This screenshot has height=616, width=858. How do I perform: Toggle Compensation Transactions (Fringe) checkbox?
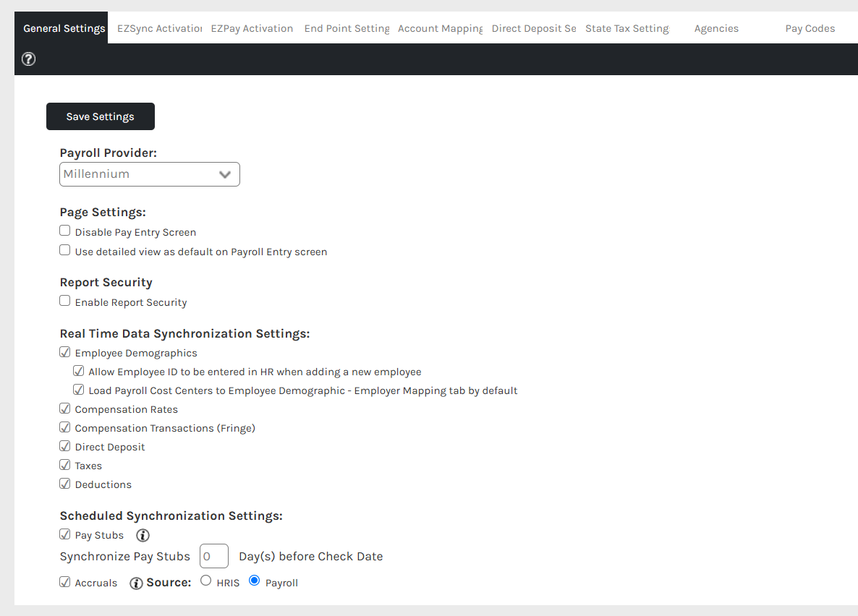click(64, 427)
